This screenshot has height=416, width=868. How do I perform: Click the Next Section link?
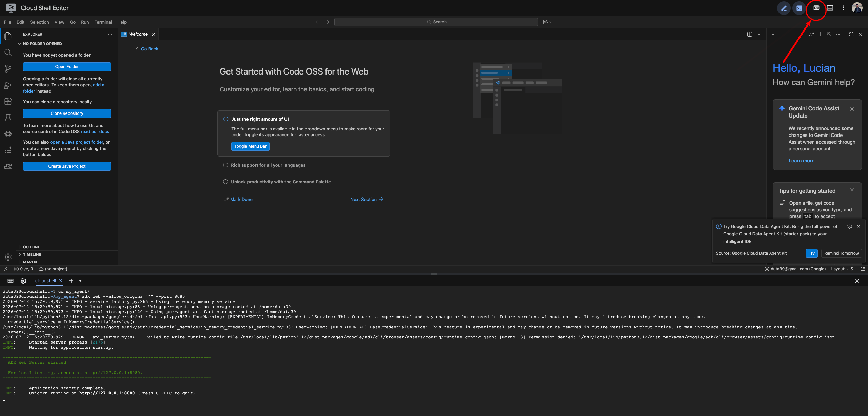[x=367, y=200]
